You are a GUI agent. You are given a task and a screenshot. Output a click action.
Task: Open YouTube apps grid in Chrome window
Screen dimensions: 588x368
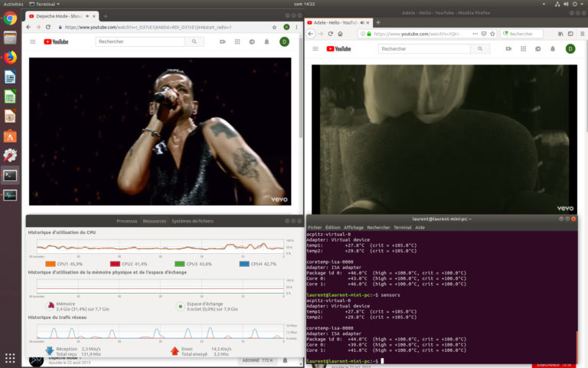coord(237,41)
